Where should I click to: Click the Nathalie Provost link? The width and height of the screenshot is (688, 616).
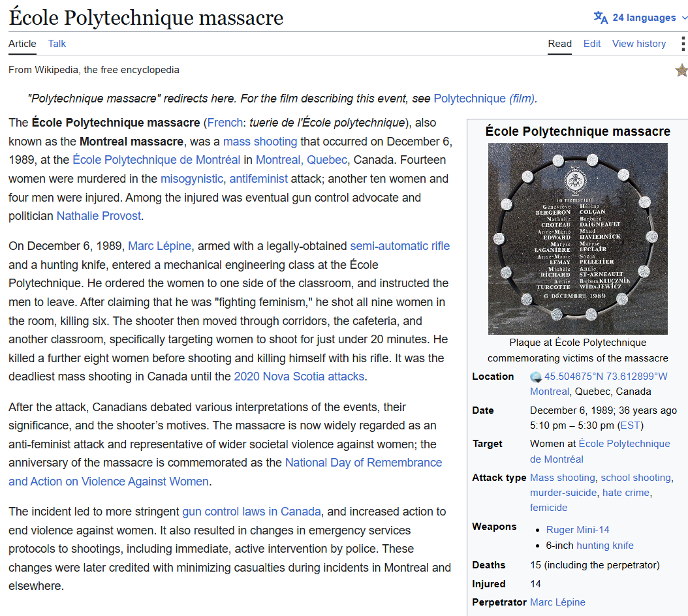click(x=99, y=216)
